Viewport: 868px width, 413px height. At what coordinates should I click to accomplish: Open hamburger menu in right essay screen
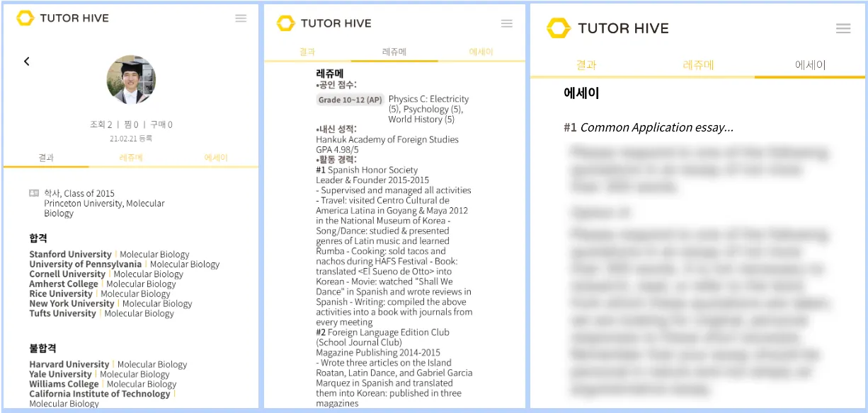[843, 28]
